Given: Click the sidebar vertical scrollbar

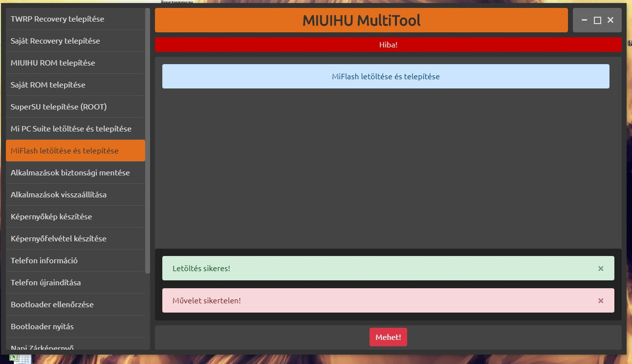Looking at the screenshot, I should 148,141.
